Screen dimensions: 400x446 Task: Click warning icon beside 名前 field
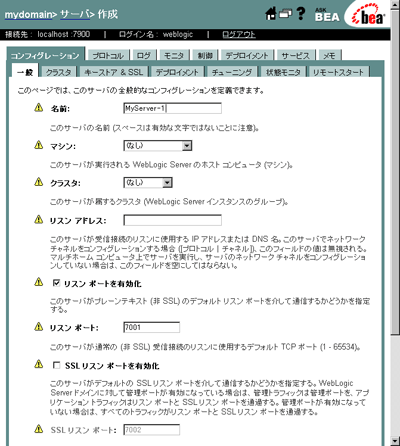pyautogui.click(x=39, y=107)
